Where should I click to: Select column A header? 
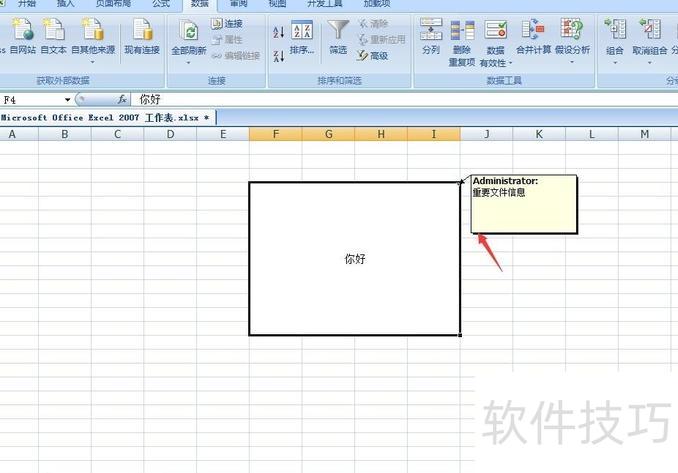click(19, 134)
